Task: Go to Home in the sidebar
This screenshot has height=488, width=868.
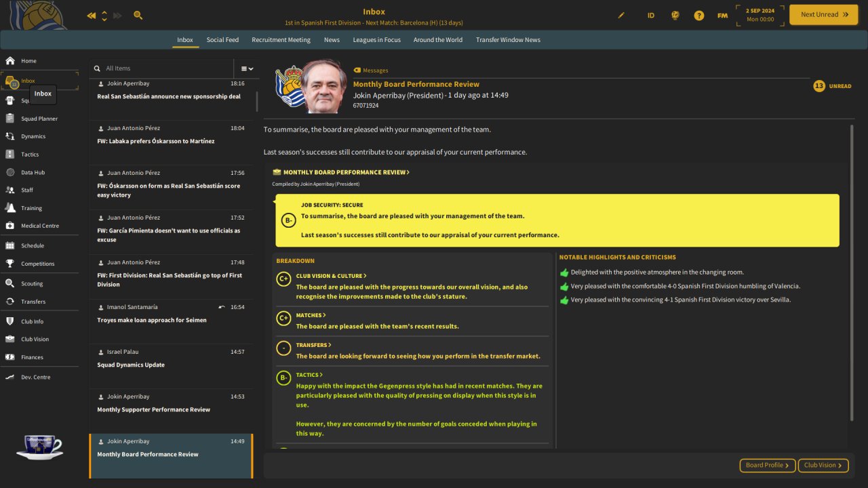Action: coord(39,61)
